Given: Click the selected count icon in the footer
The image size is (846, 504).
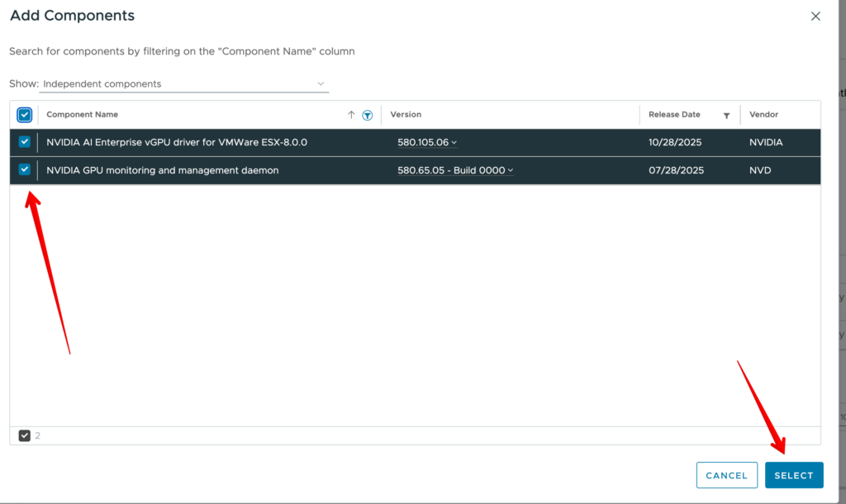Looking at the screenshot, I should tap(24, 435).
